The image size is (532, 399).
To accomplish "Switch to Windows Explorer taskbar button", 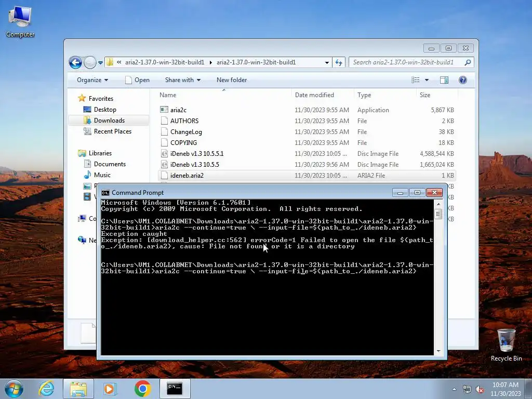I will 78,389.
